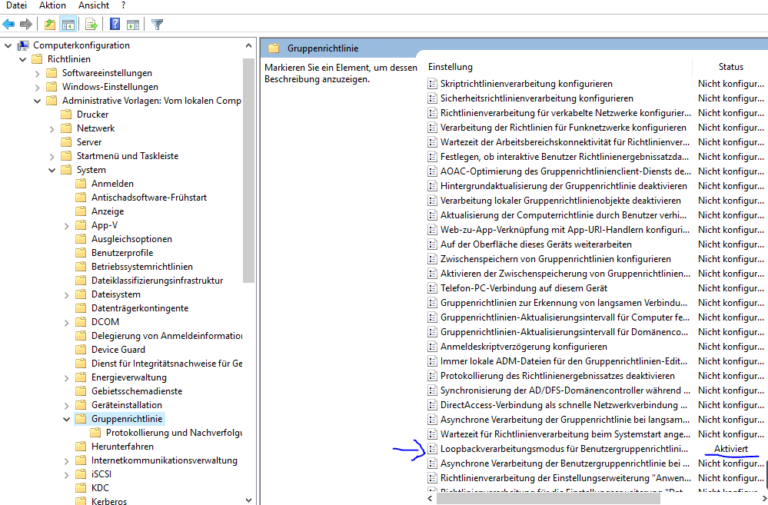This screenshot has height=505, width=768.
Task: Expand the App-V folder
Action: 67,226
